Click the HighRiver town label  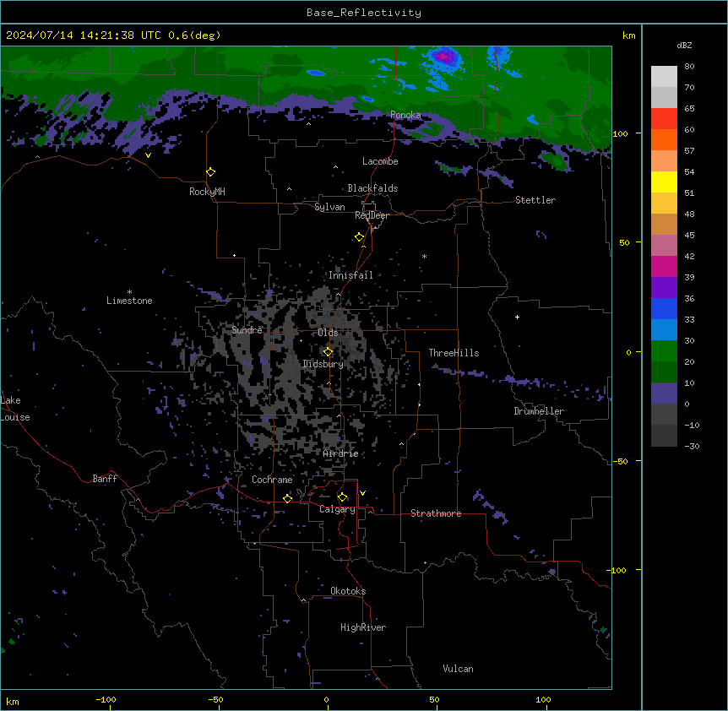click(363, 627)
